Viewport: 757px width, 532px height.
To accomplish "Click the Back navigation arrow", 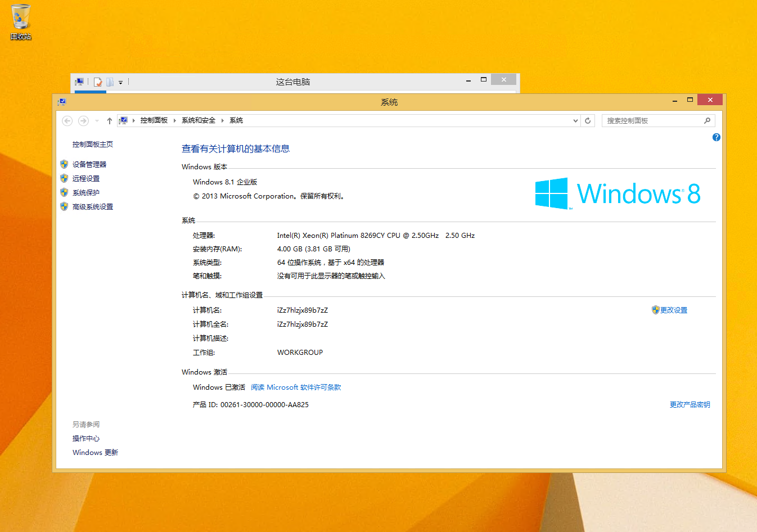I will [67, 121].
